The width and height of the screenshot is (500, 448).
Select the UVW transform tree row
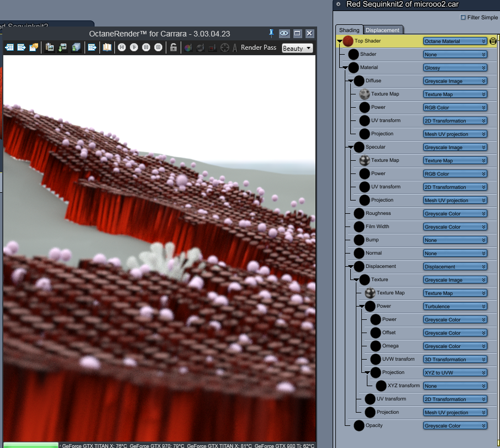pos(398,359)
